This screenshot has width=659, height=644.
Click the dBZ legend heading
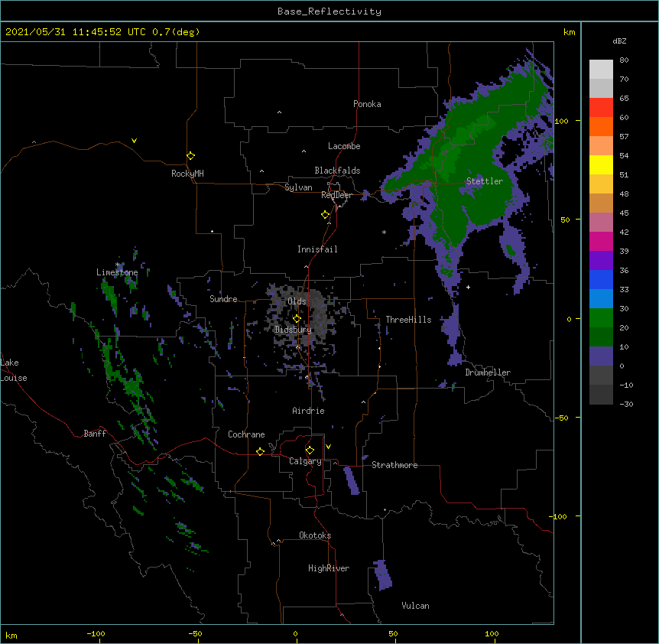point(619,41)
